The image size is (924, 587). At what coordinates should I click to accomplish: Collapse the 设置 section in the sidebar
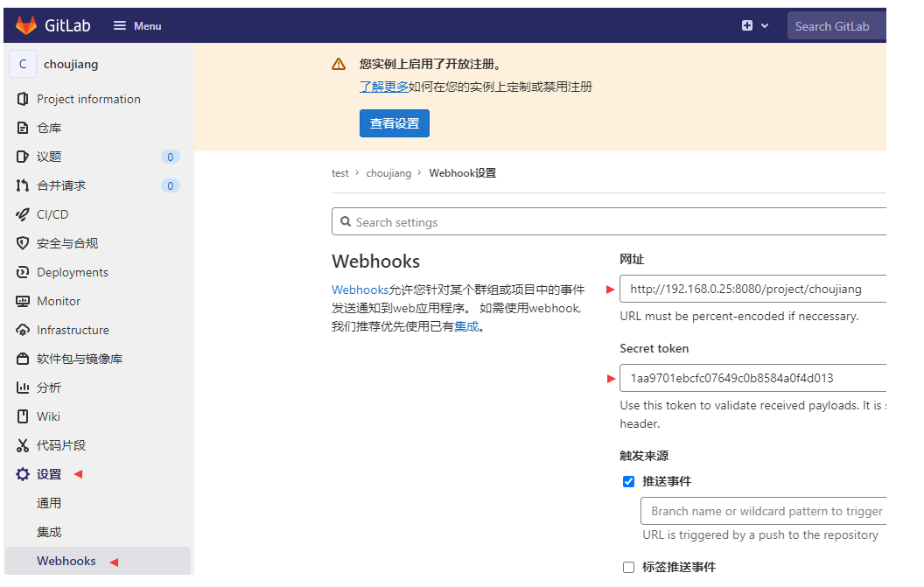(x=49, y=474)
